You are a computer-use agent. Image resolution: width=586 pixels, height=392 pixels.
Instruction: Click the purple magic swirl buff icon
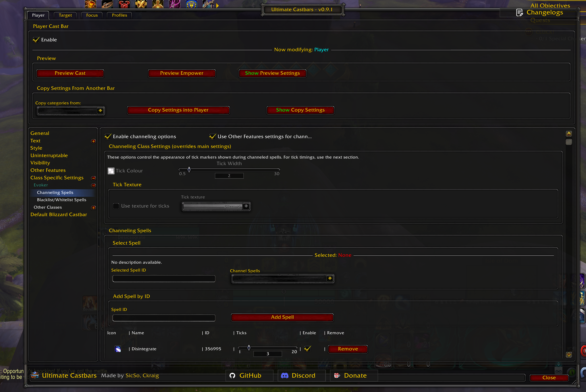(x=175, y=4)
